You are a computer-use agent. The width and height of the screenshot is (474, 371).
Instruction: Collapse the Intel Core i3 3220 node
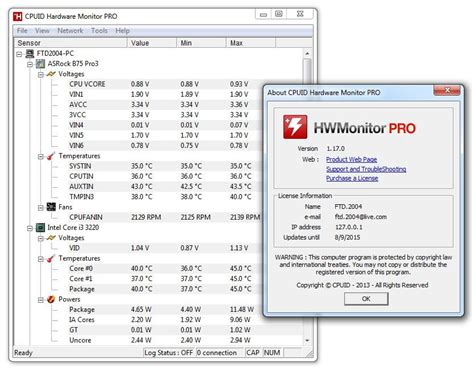[30, 228]
